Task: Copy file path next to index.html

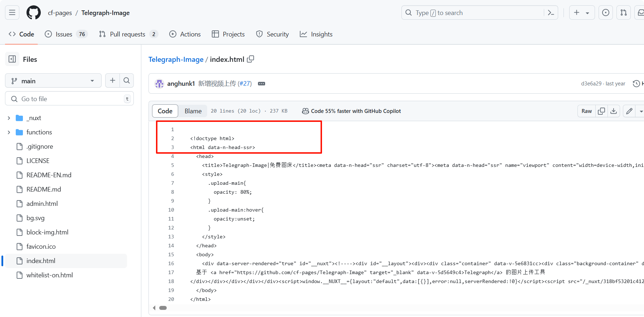Action: pyautogui.click(x=250, y=59)
